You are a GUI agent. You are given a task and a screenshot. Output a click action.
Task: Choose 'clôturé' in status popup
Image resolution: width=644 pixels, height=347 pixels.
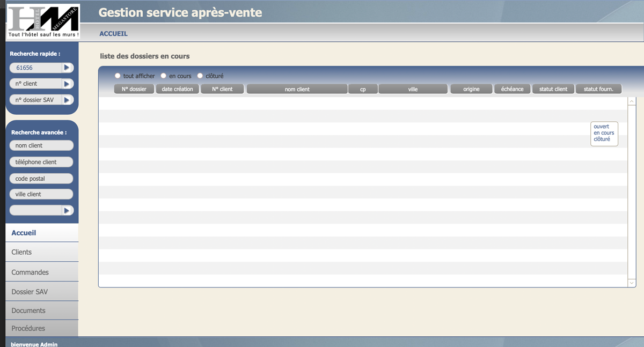click(x=602, y=139)
